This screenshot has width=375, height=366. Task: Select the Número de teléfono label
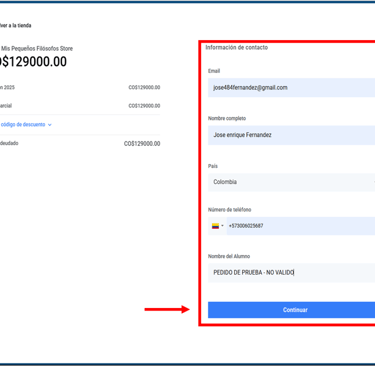click(x=230, y=210)
